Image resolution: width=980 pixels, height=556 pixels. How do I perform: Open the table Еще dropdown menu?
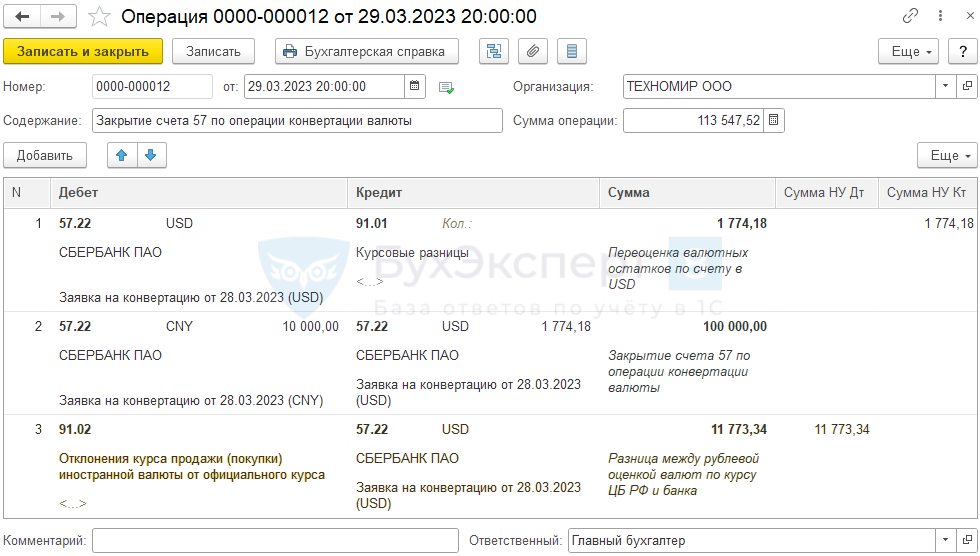947,156
